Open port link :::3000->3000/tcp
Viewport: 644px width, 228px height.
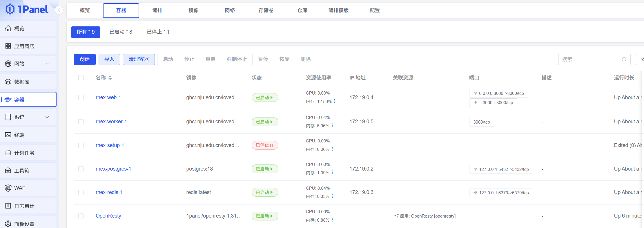tap(493, 103)
